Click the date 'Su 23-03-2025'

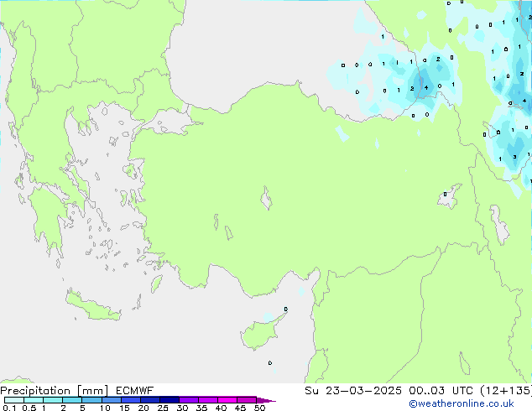[x=353, y=391]
